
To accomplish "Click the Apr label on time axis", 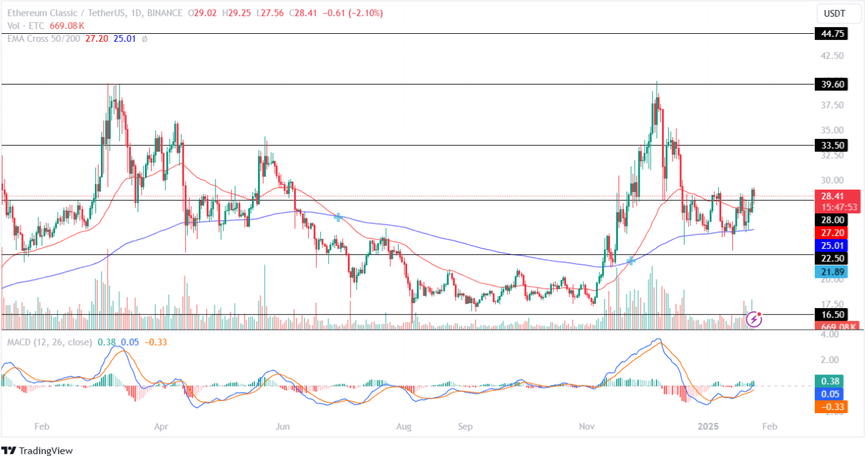I will (161, 426).
